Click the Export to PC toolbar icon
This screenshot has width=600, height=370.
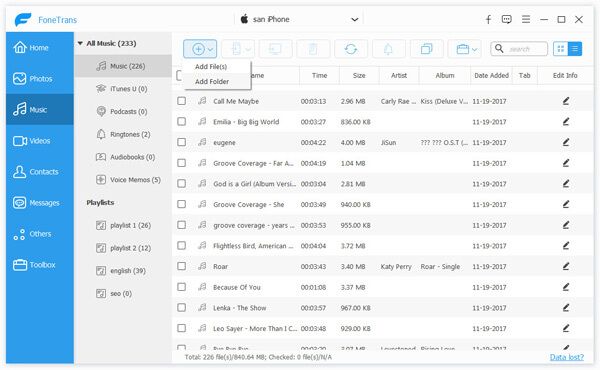276,49
